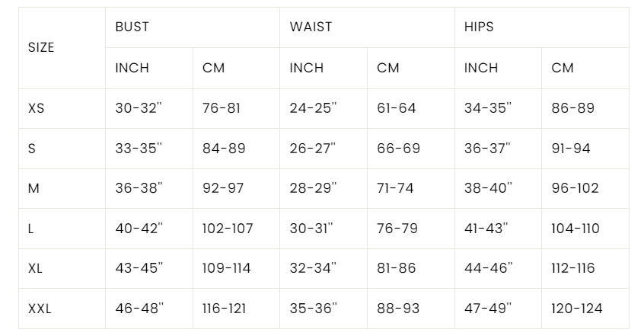Click the XS size row label
This screenshot has height=336, width=644.
(36, 108)
